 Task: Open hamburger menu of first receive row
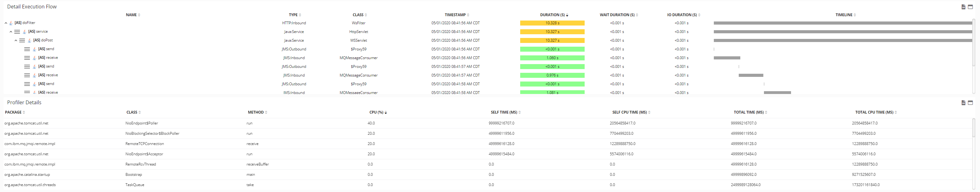[27, 58]
